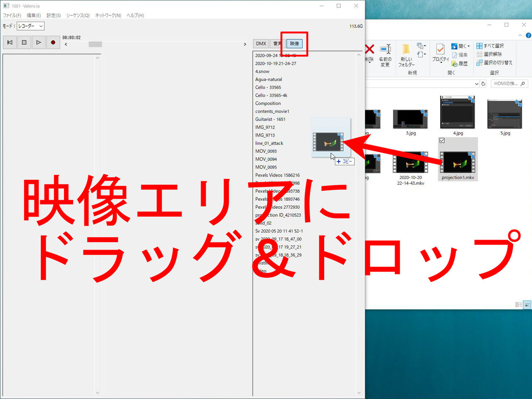Click the refresh icon beside address bar
This screenshot has width=532, height=399.
(483, 83)
